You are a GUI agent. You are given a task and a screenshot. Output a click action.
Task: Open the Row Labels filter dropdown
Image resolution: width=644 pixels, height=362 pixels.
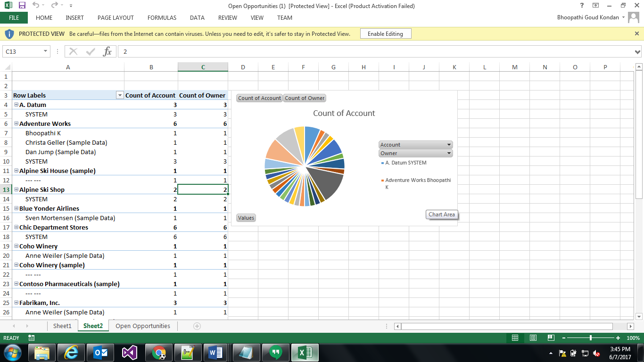point(120,95)
